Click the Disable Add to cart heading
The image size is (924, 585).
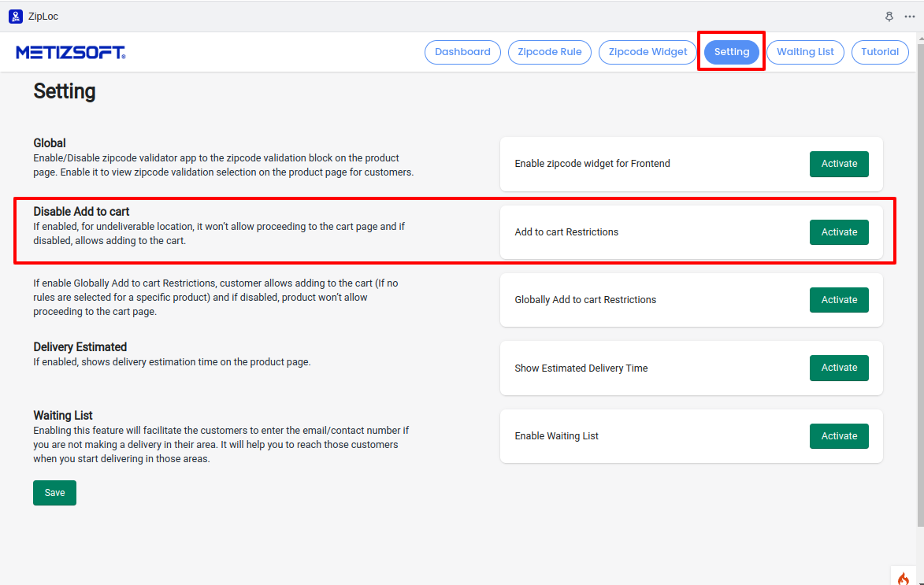81,212
